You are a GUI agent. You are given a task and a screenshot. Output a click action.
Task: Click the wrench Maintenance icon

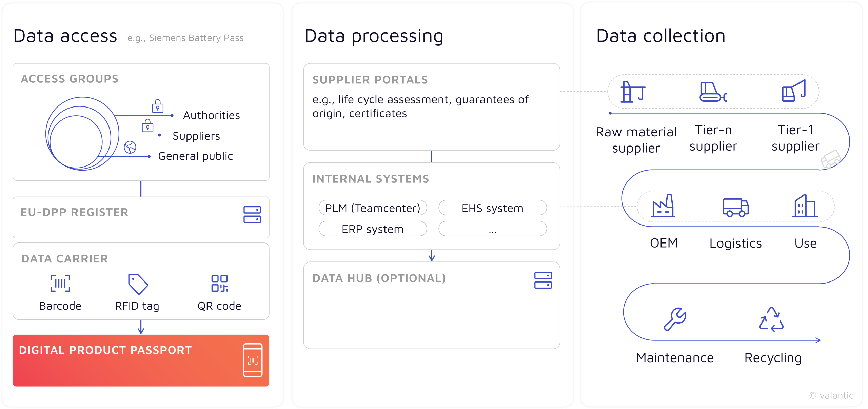tap(675, 319)
